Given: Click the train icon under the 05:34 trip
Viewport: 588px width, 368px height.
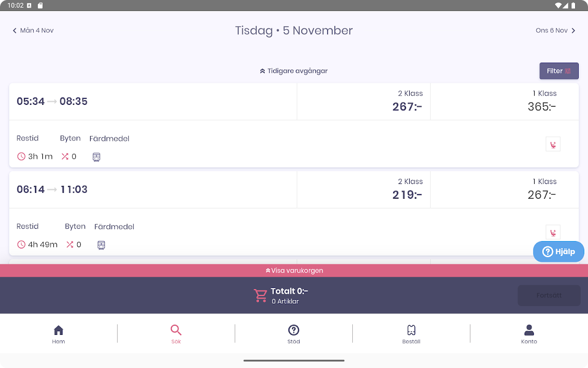Looking at the screenshot, I should [x=96, y=157].
